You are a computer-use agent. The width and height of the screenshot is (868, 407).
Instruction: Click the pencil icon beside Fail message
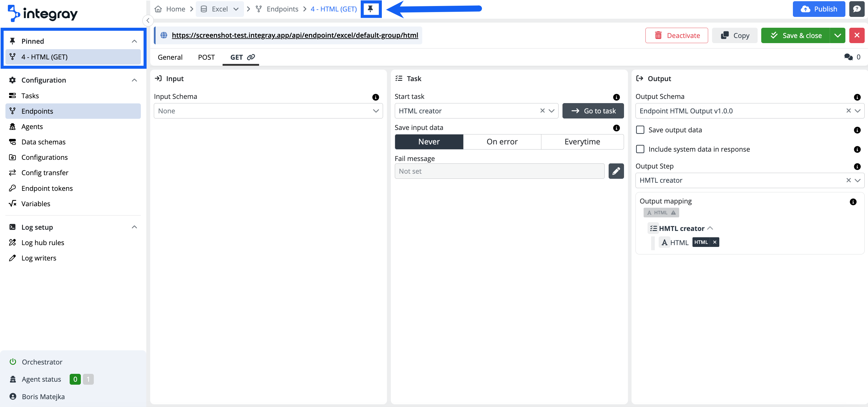coord(616,171)
